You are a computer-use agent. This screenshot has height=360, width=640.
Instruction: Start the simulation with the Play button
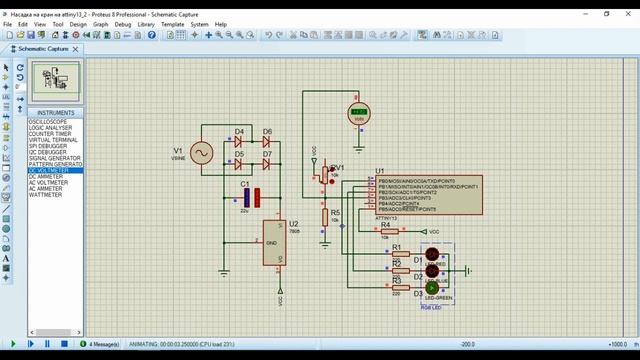click(13, 344)
